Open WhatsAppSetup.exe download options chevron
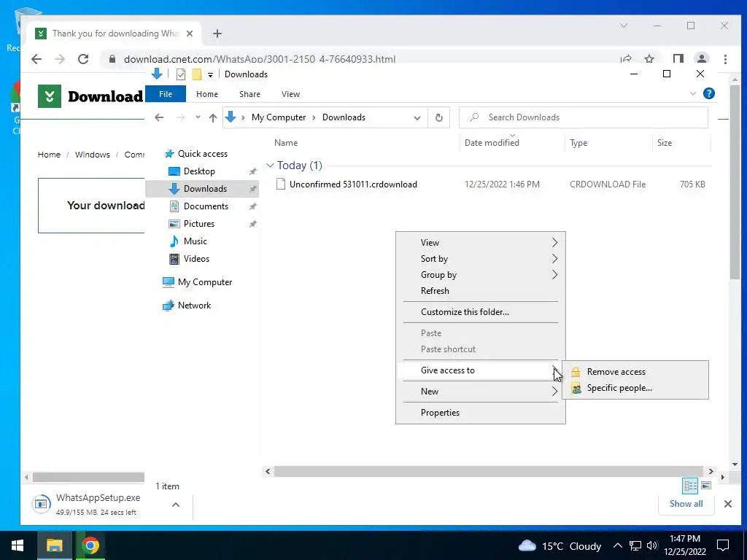The image size is (747, 560). coord(176,505)
